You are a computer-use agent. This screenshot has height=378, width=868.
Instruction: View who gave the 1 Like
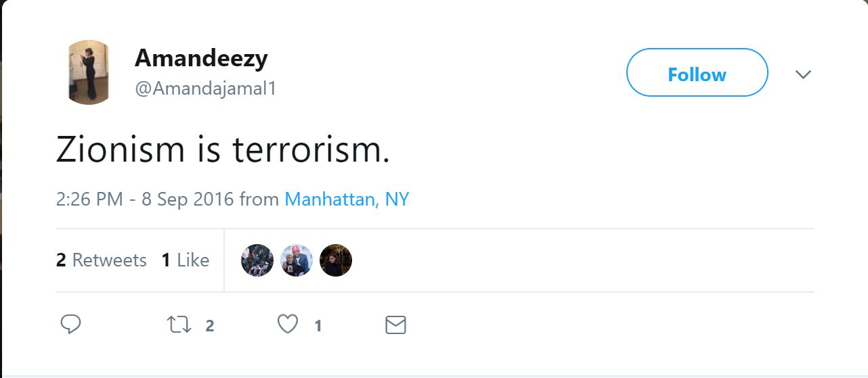(x=186, y=260)
